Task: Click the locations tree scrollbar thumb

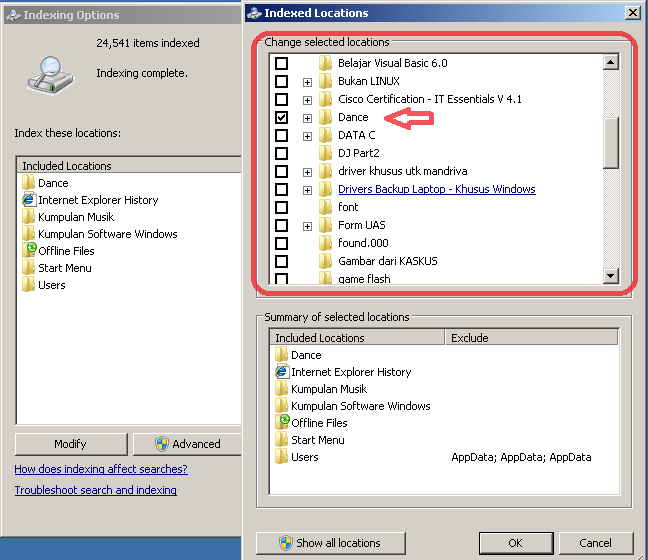Action: click(611, 143)
